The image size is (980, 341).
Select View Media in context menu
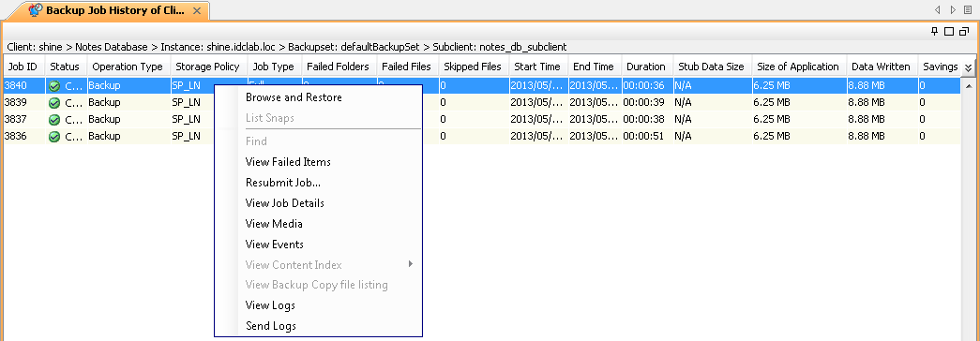coord(275,224)
